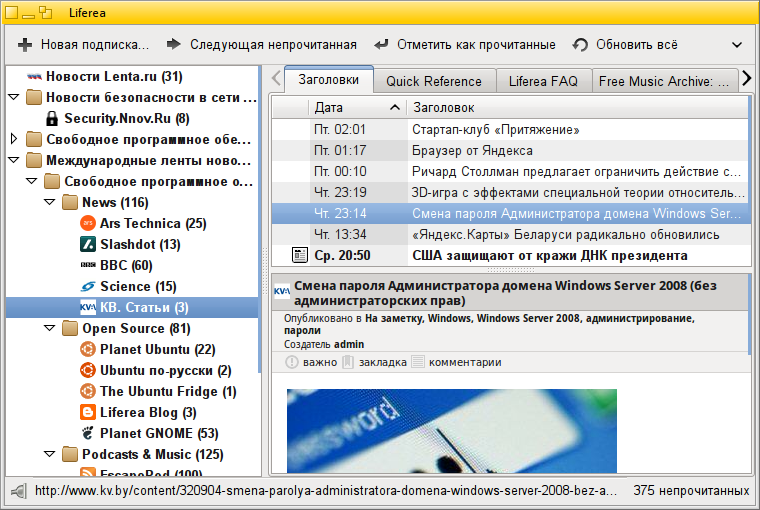Click 375 непрочитанных status text
Viewport: 760px width, 510px height.
click(691, 491)
